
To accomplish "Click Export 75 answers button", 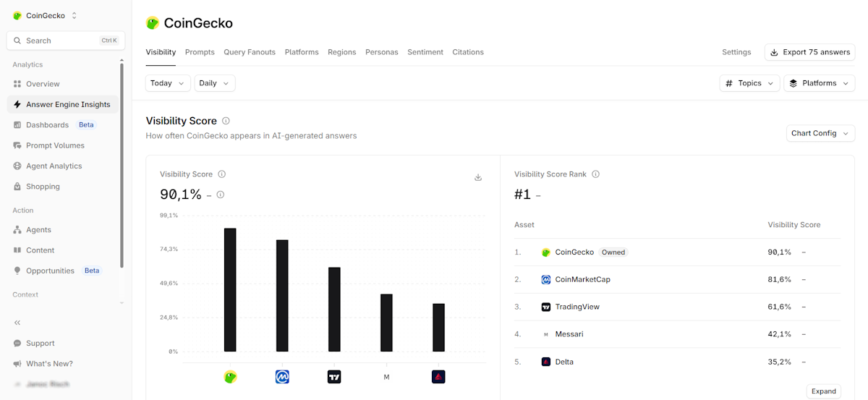I will click(809, 52).
